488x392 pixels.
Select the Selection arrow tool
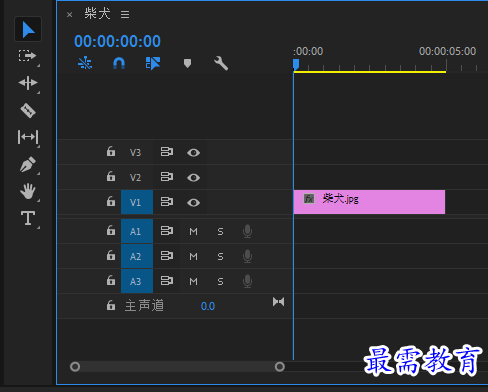tap(28, 29)
